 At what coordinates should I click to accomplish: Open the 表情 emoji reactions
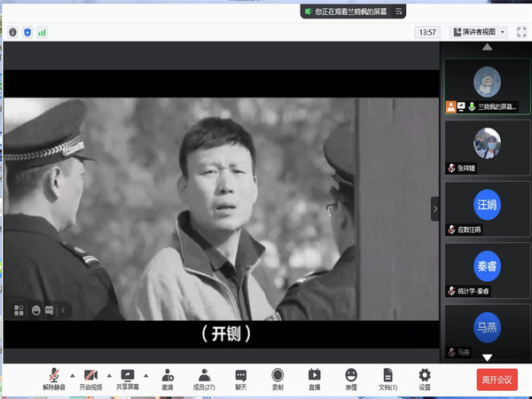tap(351, 379)
